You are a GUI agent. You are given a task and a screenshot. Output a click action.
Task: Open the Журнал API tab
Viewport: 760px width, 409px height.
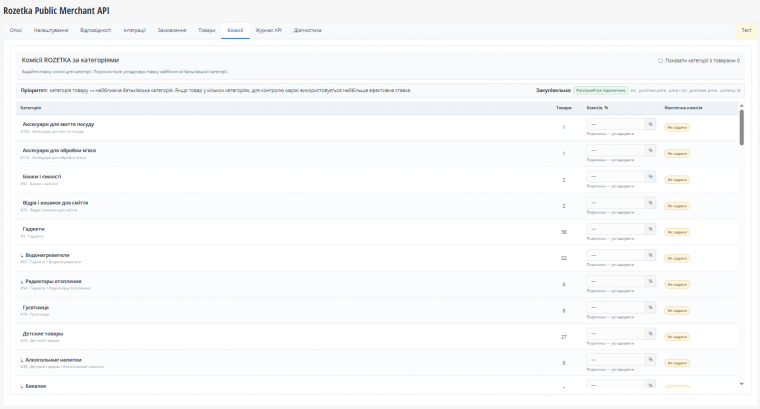click(269, 30)
